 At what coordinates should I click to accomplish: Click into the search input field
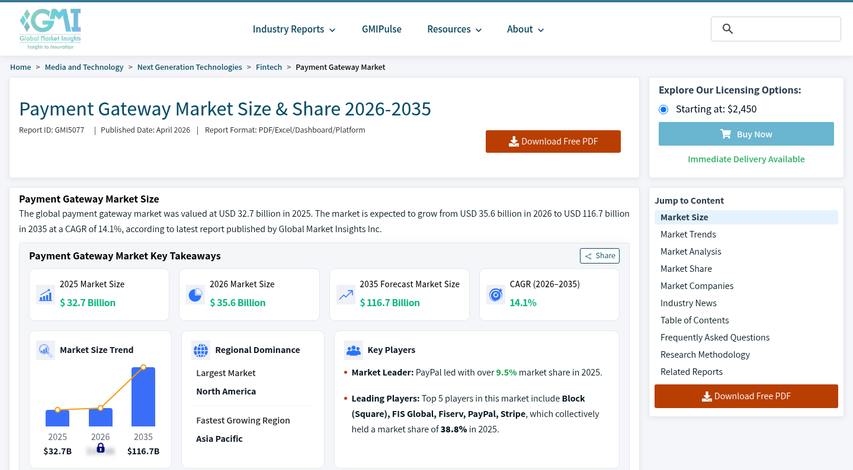tap(776, 29)
